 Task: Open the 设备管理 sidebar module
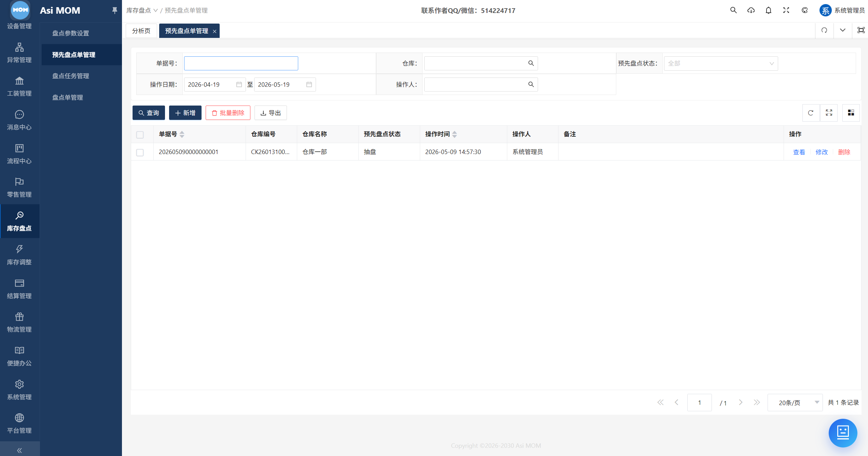(x=19, y=26)
